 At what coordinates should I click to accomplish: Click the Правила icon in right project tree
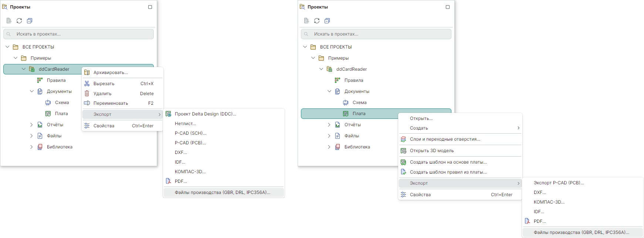pos(338,80)
